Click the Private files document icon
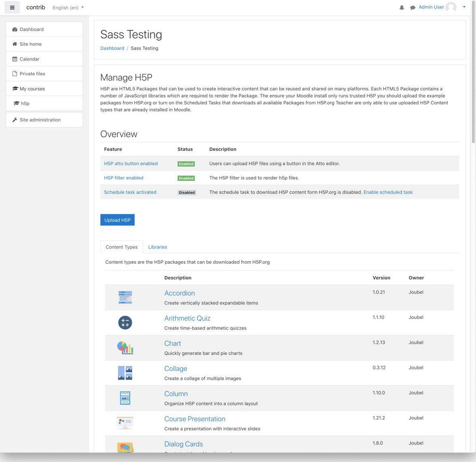The image size is (476, 462). 15,74
